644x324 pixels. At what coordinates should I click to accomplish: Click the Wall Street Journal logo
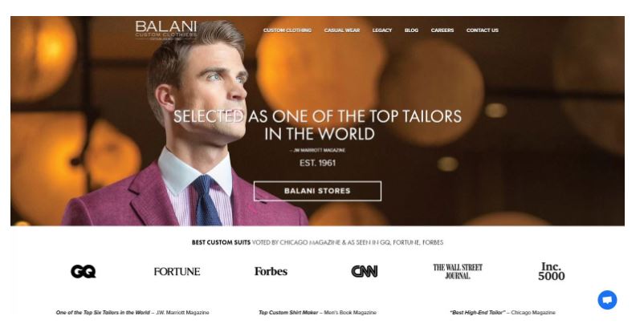coord(458,271)
